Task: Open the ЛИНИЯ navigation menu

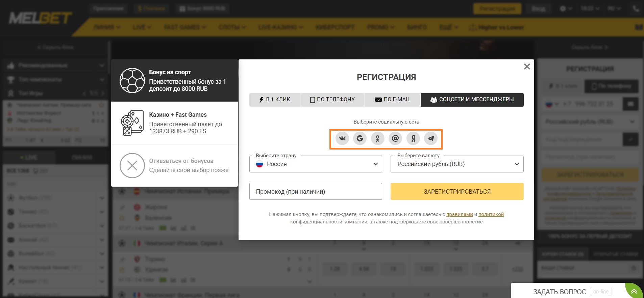Action: point(107,27)
